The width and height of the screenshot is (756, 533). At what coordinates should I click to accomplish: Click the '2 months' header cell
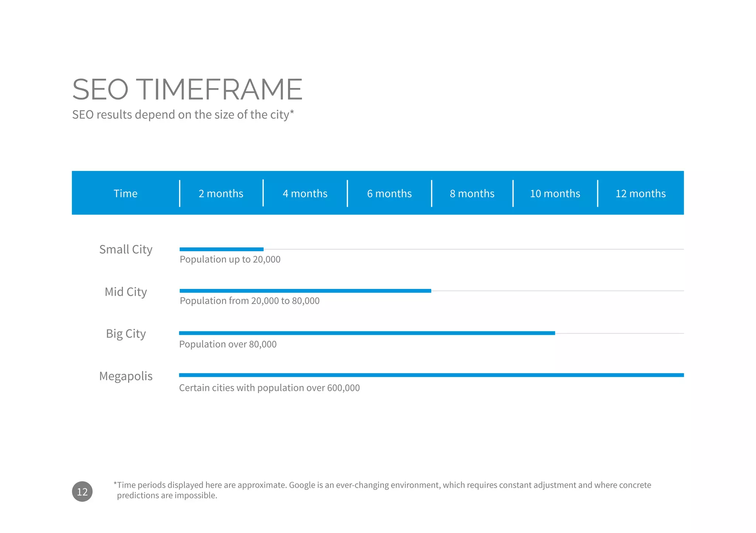(221, 194)
